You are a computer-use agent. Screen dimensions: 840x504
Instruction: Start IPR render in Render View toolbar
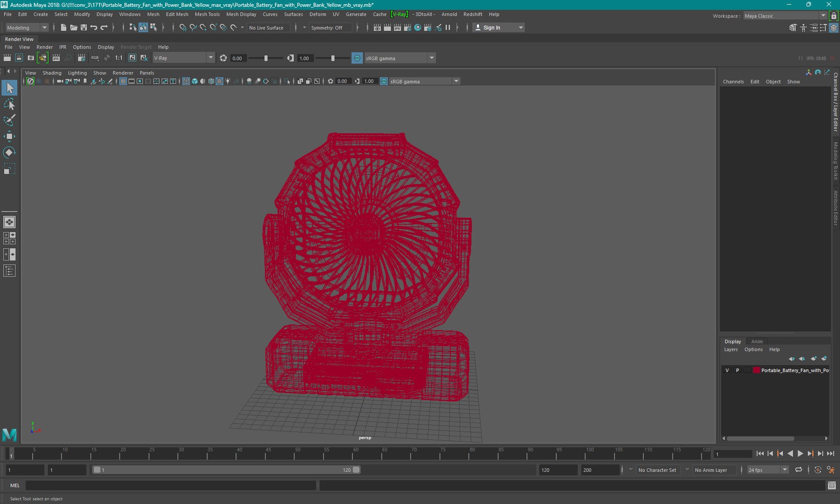point(56,58)
